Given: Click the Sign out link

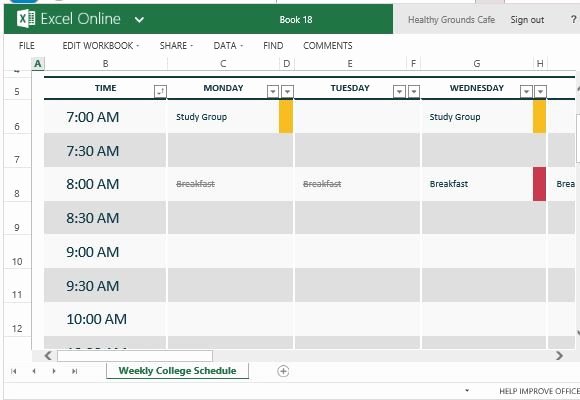Looking at the screenshot, I should pyautogui.click(x=527, y=20).
